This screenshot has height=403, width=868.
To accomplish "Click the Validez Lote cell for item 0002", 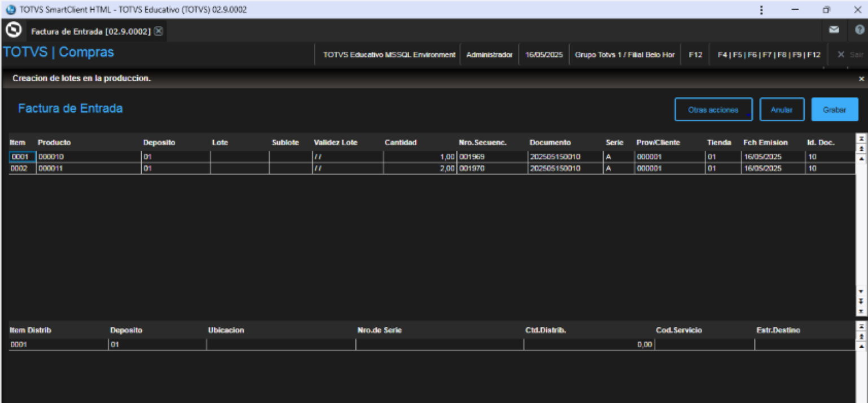I will pyautogui.click(x=347, y=168).
